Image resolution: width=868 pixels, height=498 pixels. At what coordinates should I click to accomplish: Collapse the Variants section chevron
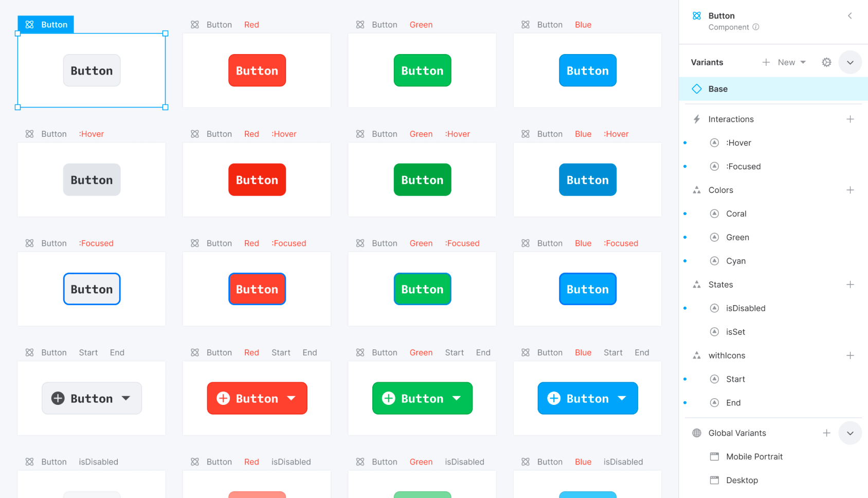click(850, 62)
